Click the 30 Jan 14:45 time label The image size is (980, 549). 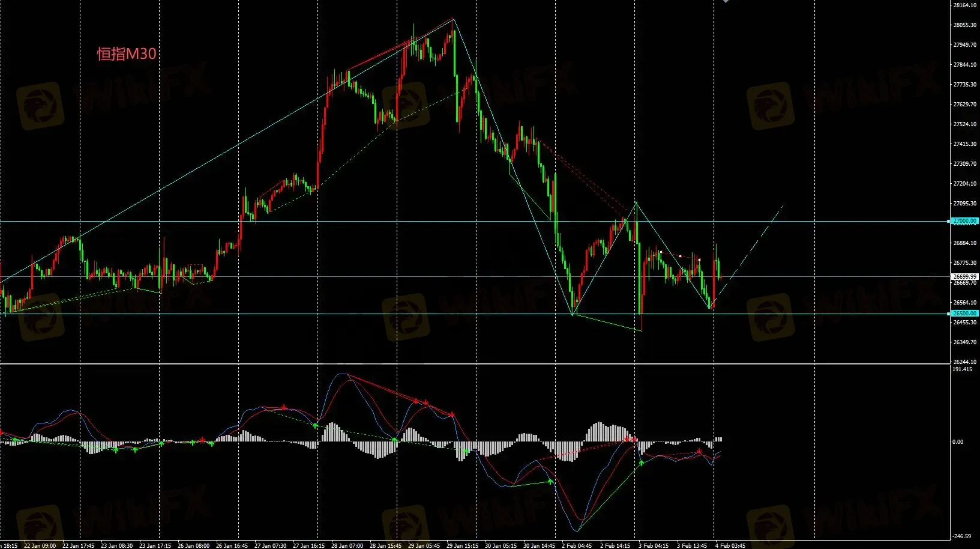click(540, 546)
